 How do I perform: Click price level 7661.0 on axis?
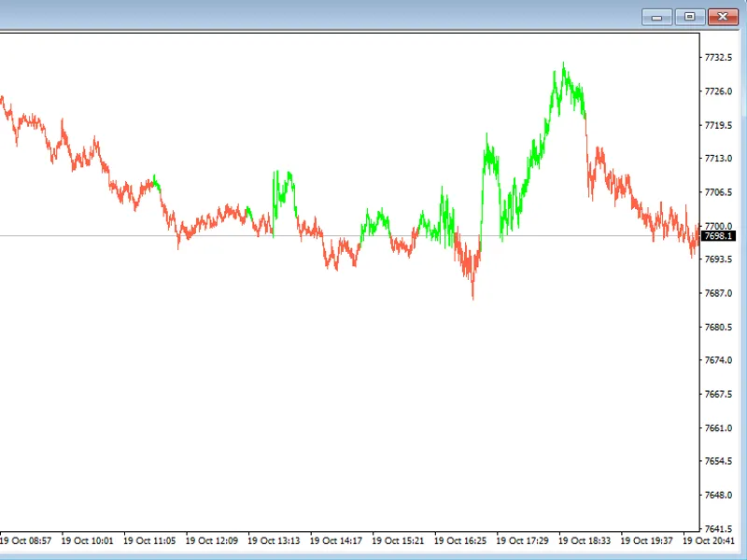pyautogui.click(x=718, y=428)
